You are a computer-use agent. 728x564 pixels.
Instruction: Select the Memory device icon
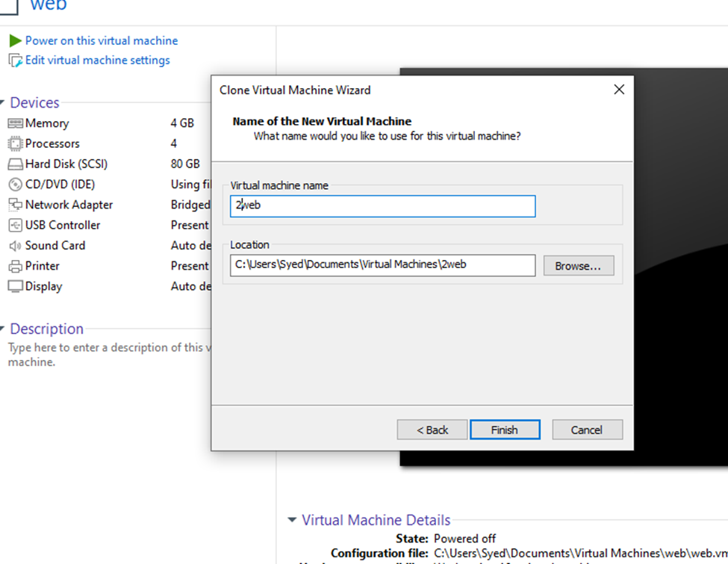coord(15,123)
